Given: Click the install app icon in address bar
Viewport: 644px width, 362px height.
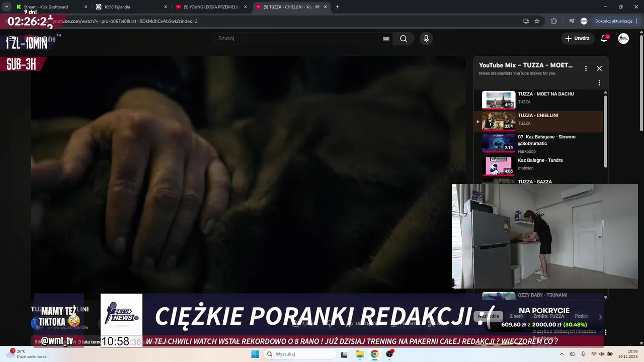Looking at the screenshot, I should 526,21.
